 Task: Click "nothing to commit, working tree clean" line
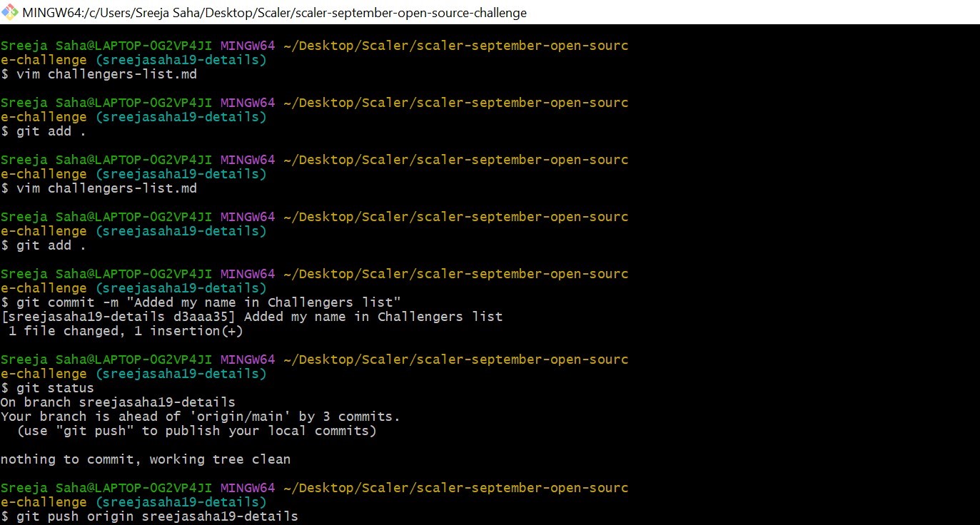coord(146,459)
